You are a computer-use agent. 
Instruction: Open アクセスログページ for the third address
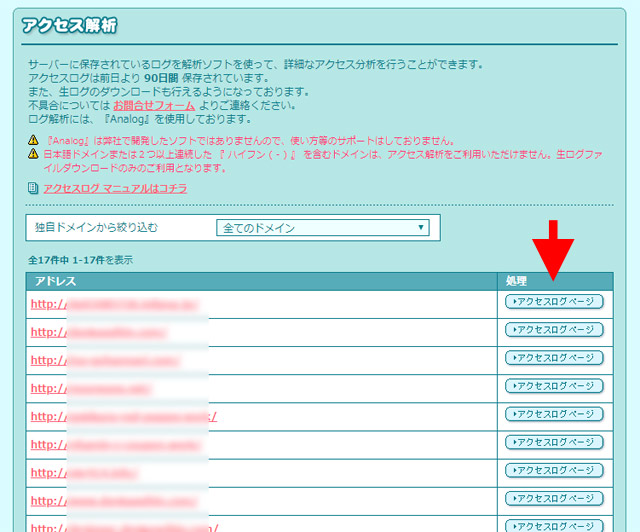[x=555, y=358]
